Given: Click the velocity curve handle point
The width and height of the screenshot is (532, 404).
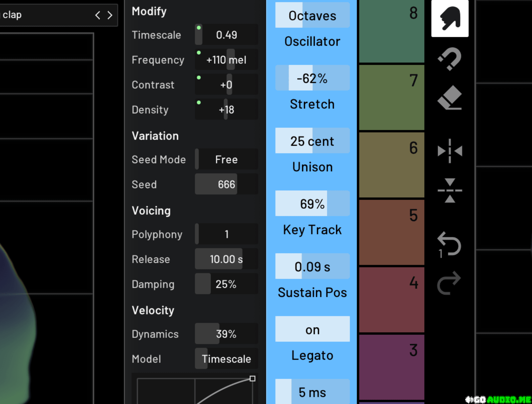Looking at the screenshot, I should tap(253, 378).
